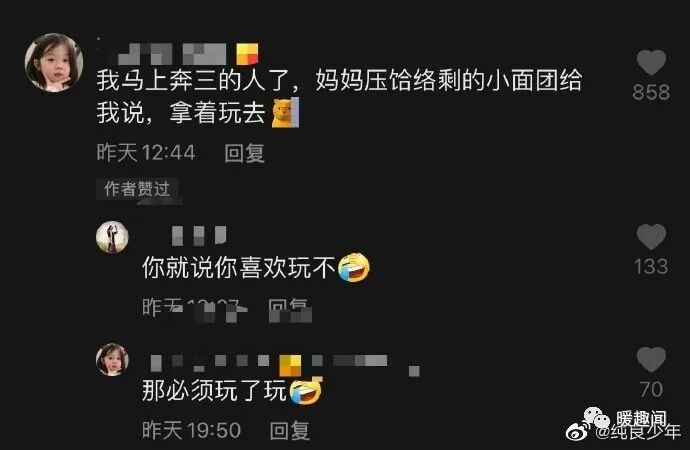Select the reply text 那必须玩了玩
The width and height of the screenshot is (690, 450).
coord(214,391)
